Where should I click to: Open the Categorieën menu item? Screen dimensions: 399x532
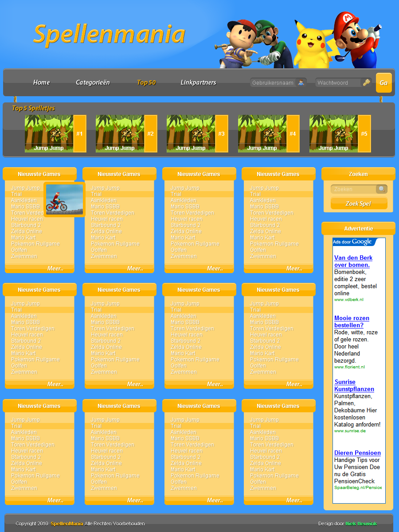pos(93,82)
